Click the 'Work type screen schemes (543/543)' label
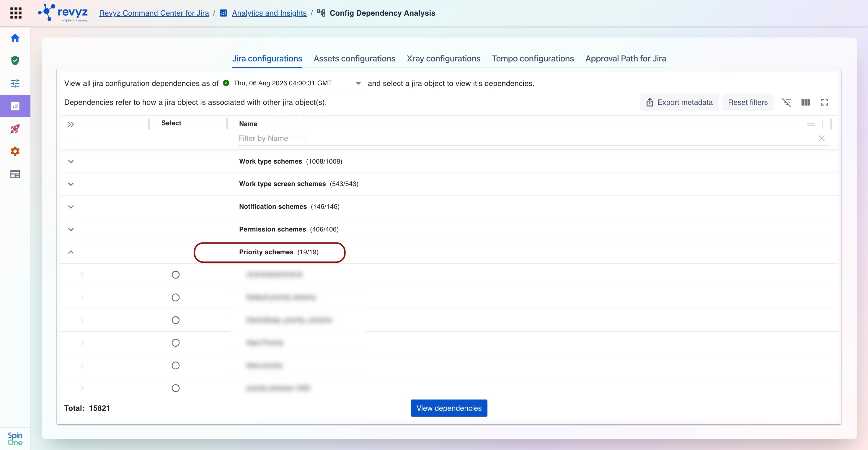 (298, 184)
